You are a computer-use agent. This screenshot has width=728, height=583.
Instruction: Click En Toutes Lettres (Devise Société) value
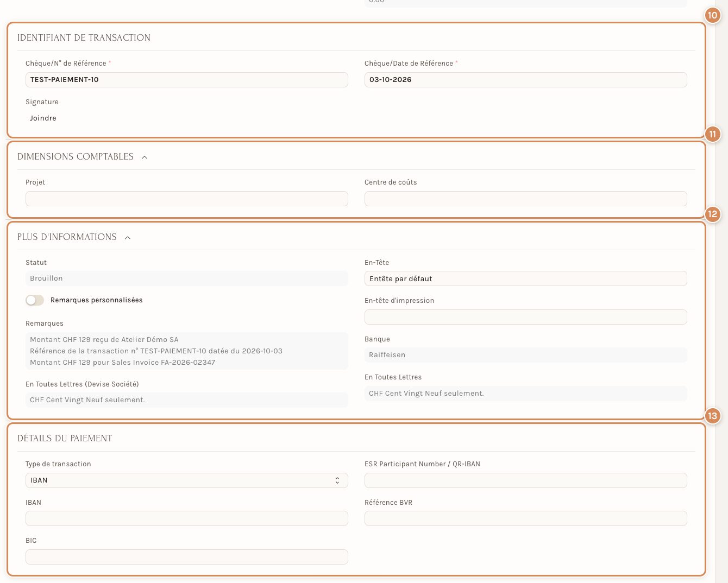pos(186,400)
